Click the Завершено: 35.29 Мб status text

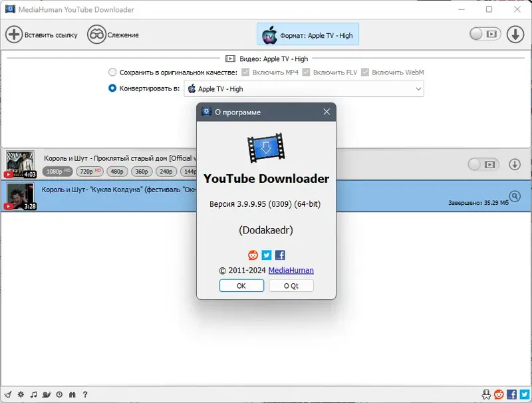point(478,203)
